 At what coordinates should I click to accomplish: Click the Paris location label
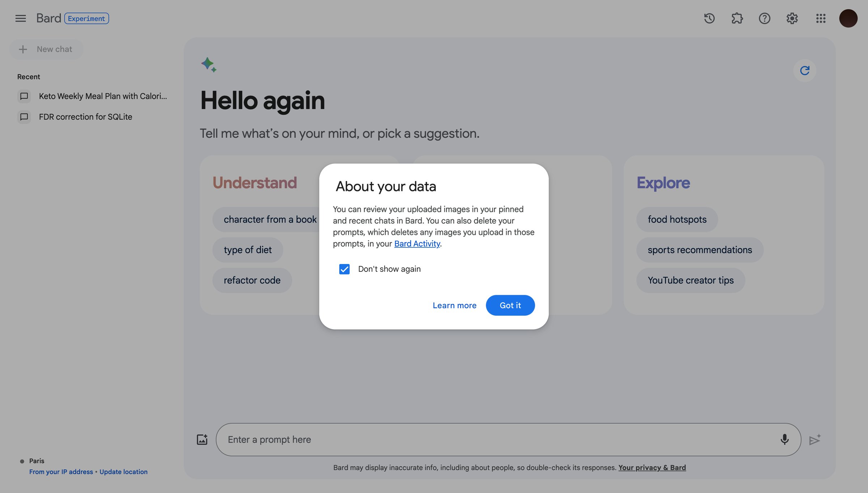point(37,461)
